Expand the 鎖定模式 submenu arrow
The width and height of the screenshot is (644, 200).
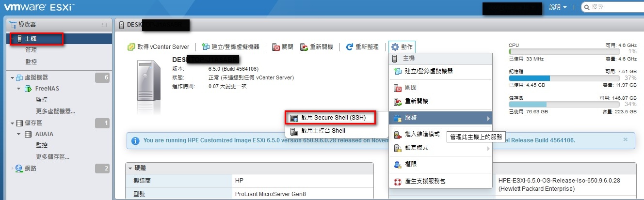tap(488, 148)
